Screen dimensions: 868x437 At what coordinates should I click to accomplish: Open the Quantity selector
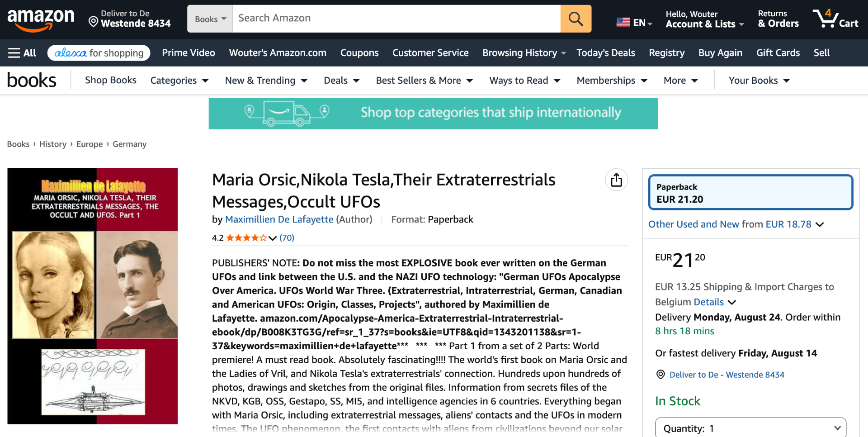point(750,428)
